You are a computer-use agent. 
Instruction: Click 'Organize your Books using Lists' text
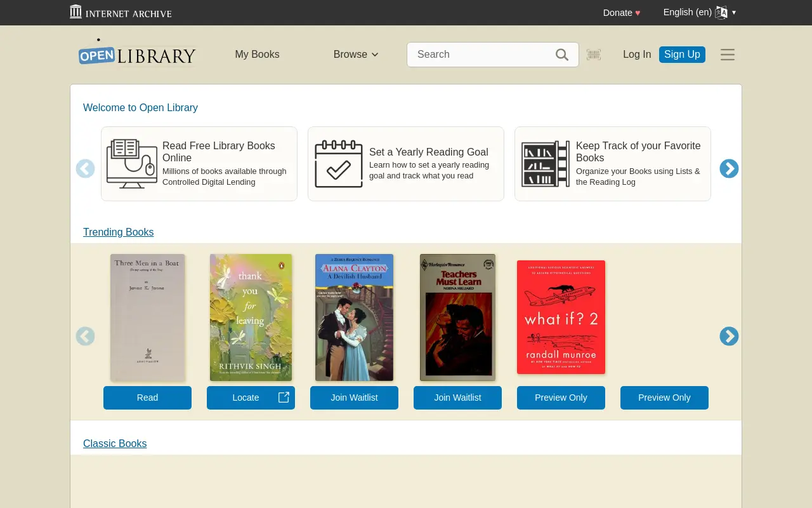tap(638, 177)
